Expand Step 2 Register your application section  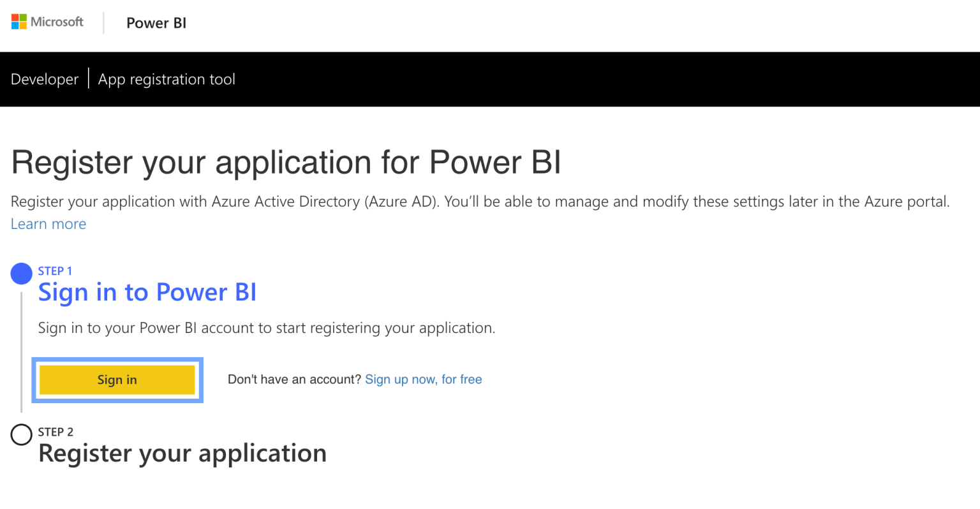[182, 453]
